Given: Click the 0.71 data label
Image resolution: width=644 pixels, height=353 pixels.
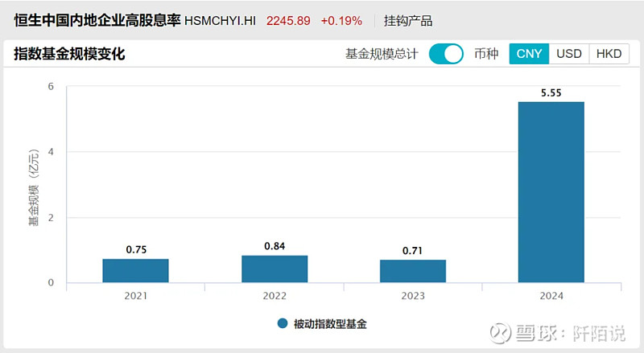Looking at the screenshot, I should [412, 250].
